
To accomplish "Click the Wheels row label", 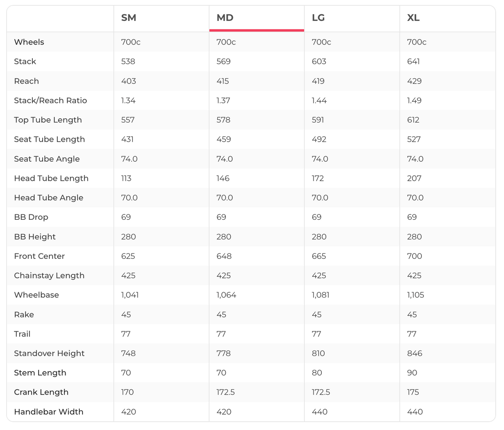I will pyautogui.click(x=29, y=42).
